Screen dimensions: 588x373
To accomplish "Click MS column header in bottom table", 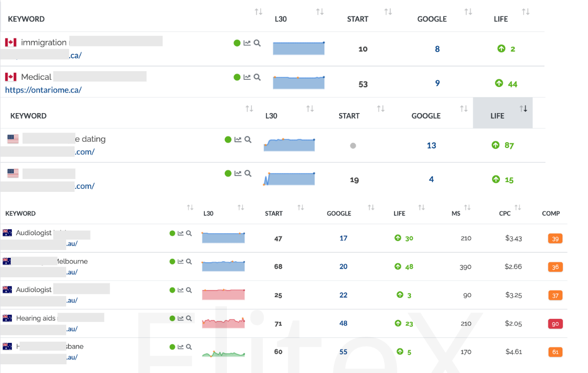I will [456, 213].
